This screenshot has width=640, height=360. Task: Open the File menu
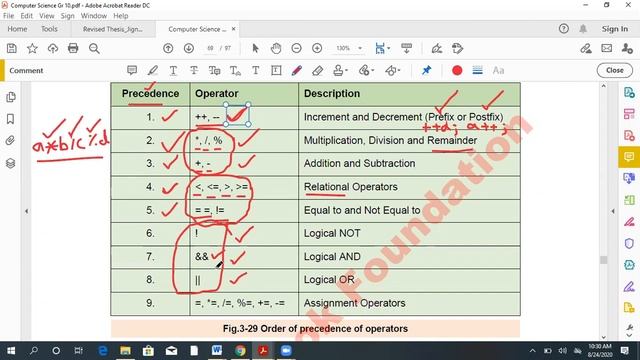click(x=8, y=16)
